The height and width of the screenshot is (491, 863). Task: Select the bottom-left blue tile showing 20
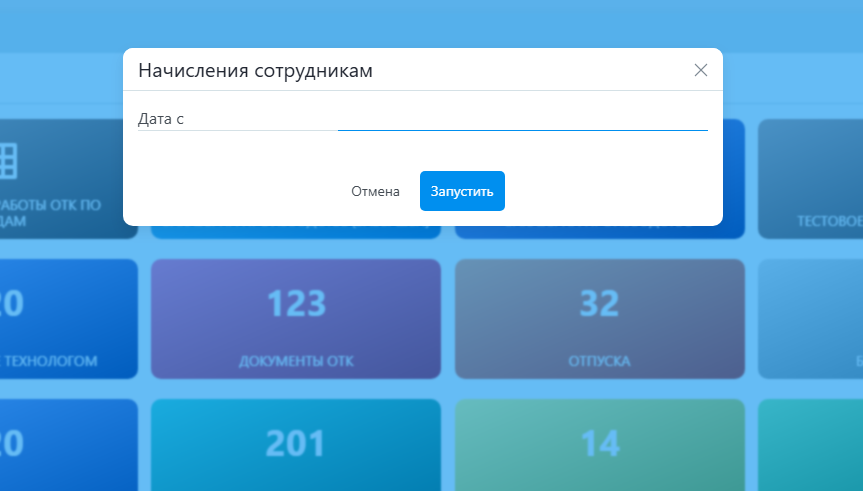(x=60, y=444)
